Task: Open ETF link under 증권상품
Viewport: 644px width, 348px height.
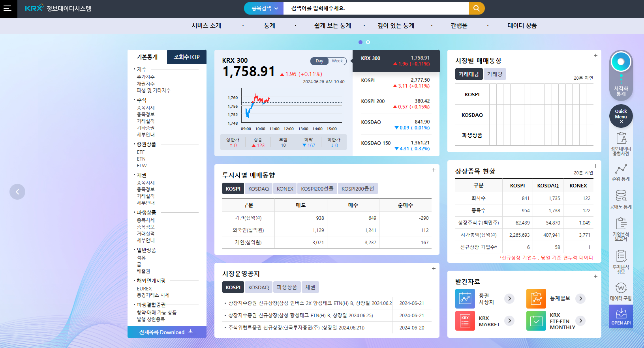Action: pyautogui.click(x=141, y=152)
